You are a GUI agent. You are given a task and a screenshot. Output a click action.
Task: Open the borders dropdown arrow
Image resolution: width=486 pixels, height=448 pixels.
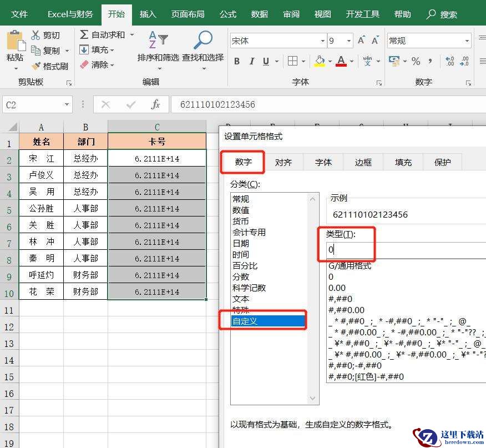pyautogui.click(x=303, y=62)
